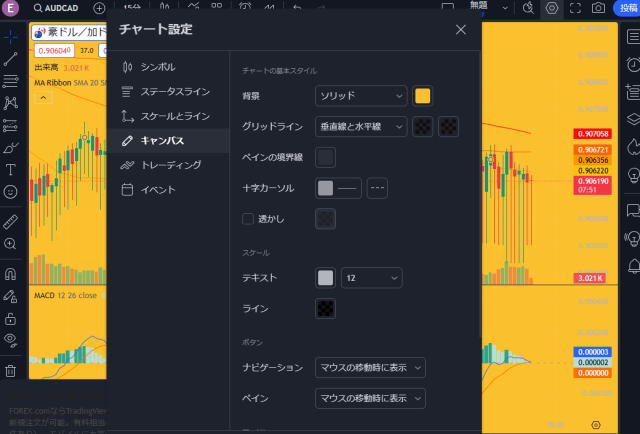Viewport: 640px width, 434px height.
Task: Add symbol to compare with plus icon
Action: coord(99,8)
